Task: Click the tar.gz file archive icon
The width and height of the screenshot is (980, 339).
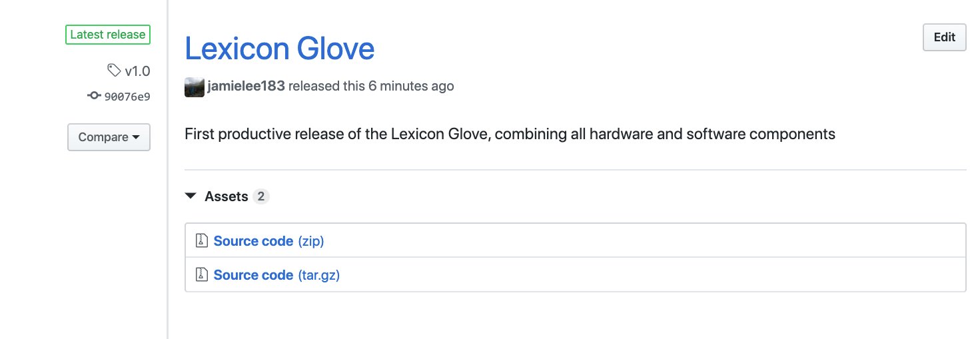Action: [202, 274]
